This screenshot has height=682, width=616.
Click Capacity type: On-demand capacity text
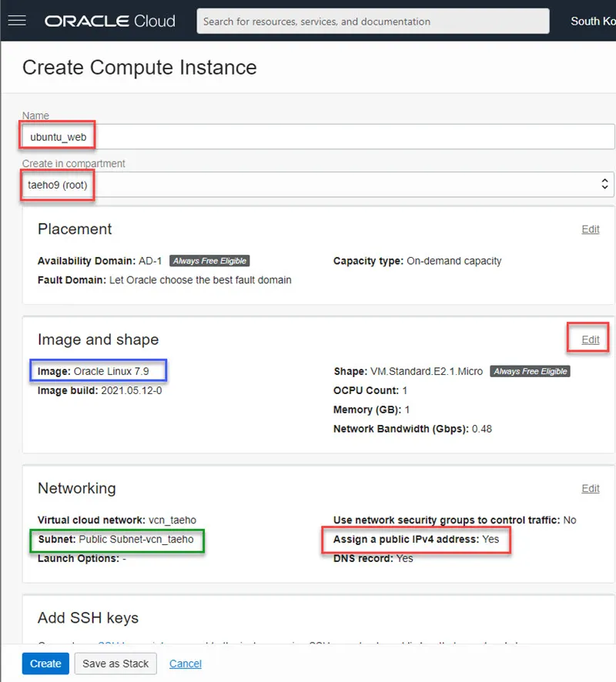(x=417, y=261)
